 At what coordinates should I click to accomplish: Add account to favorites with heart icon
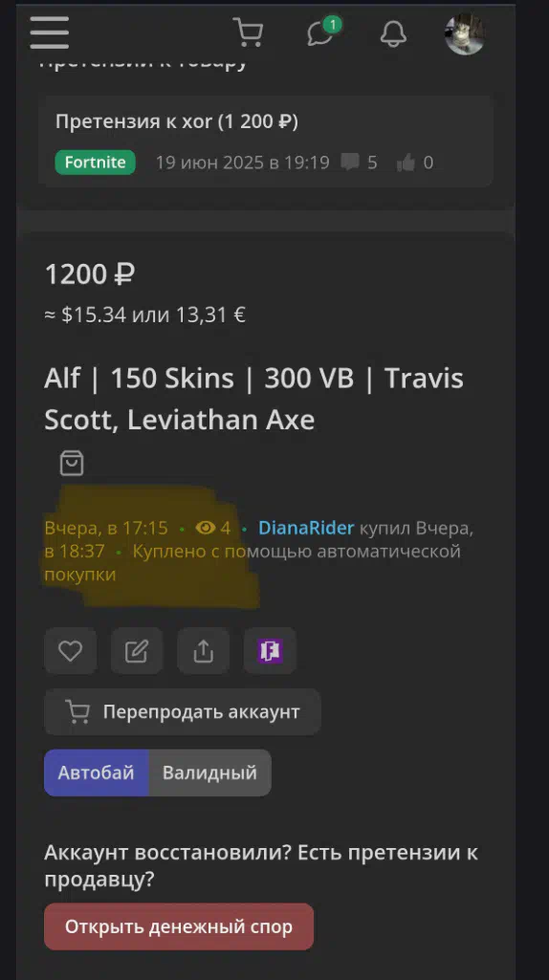click(x=71, y=651)
